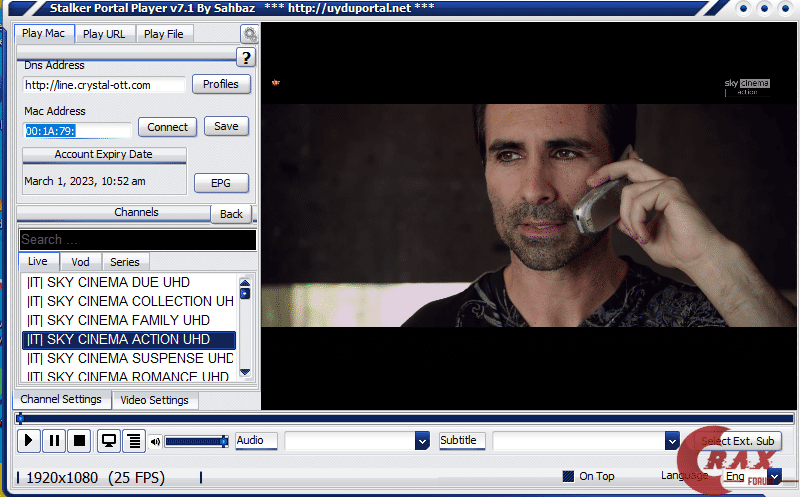Viewport: 800px width, 497px height.
Task: Switch to the Play URL tab
Action: [104, 34]
